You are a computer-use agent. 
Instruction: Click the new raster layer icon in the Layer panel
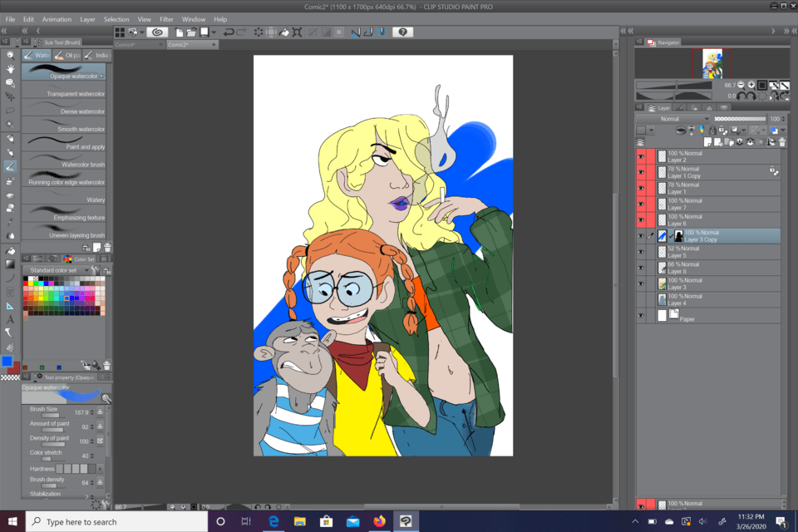point(707,142)
